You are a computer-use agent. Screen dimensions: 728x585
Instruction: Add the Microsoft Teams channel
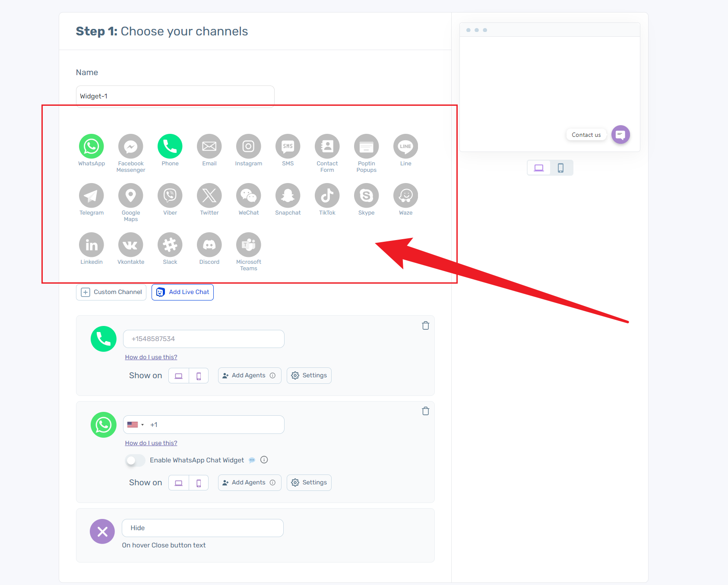pos(248,245)
